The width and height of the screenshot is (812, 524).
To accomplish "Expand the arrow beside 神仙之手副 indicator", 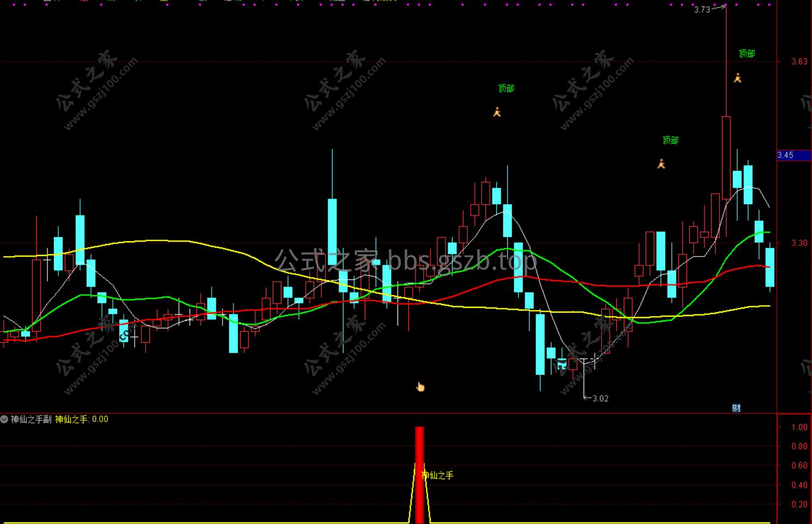I will pos(4,419).
